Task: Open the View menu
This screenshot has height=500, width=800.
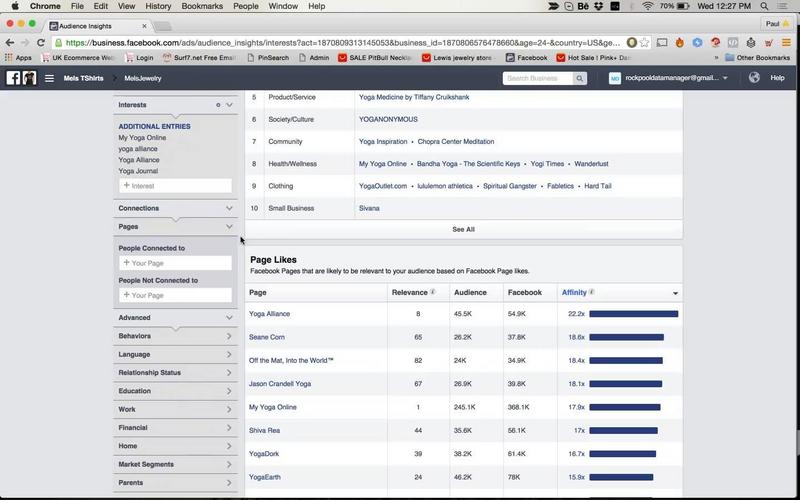Action: pos(126,6)
